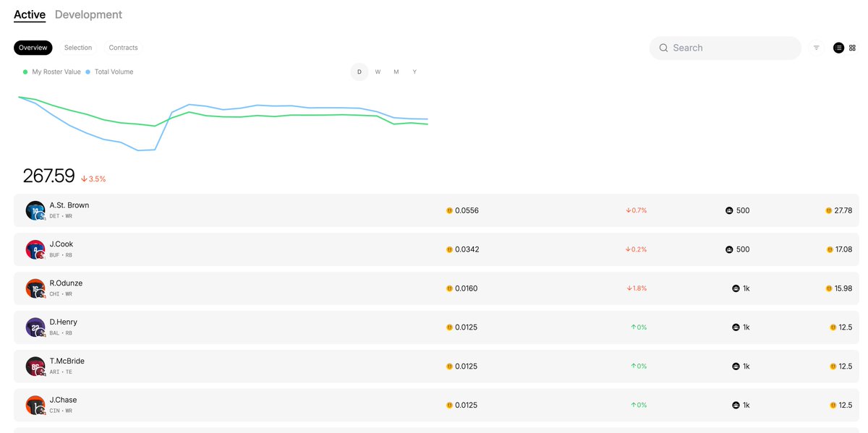The height and width of the screenshot is (433, 868).
Task: Switch chart range to Y yearly
Action: point(414,72)
